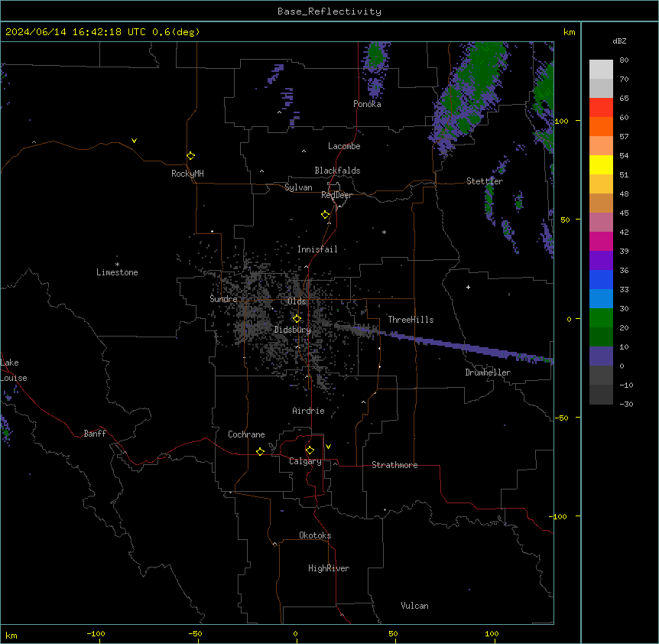Select the blue swatch between 36 and 33 dBZ
Screen dimensions: 659x644
pyautogui.click(x=601, y=279)
